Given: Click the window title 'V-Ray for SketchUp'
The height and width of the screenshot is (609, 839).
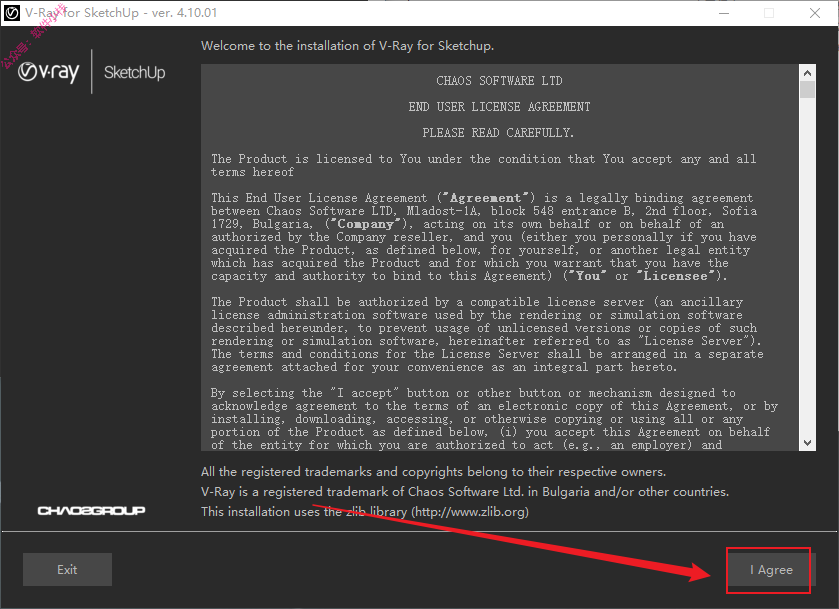Looking at the screenshot, I should (121, 13).
